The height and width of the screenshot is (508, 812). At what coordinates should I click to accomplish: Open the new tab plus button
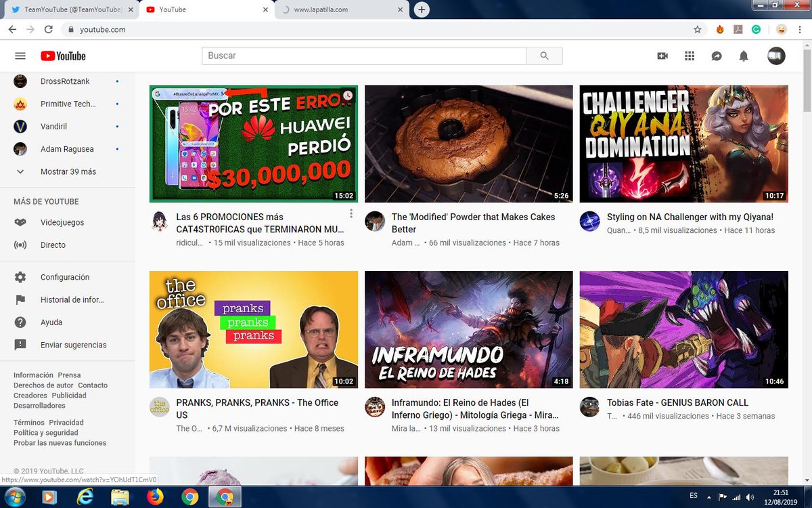pos(422,9)
